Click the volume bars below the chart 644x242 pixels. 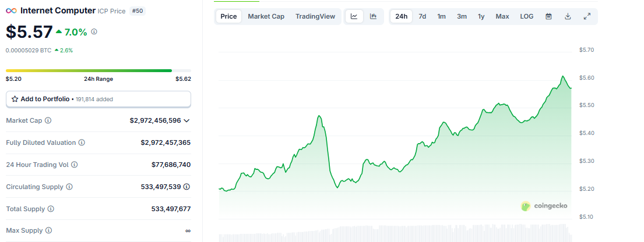click(x=395, y=233)
